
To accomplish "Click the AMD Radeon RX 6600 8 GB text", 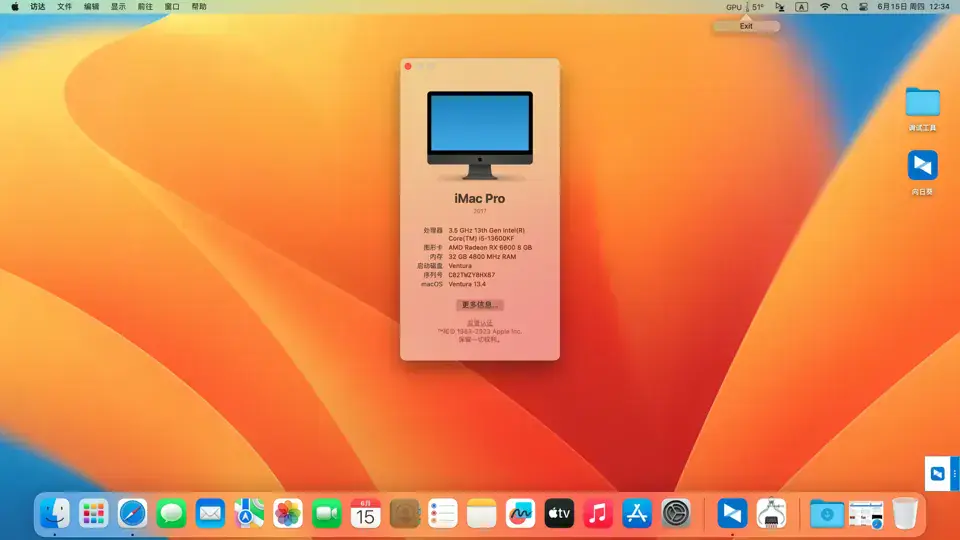I will pos(490,247).
